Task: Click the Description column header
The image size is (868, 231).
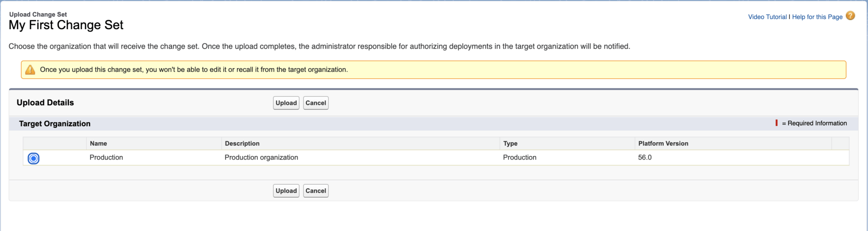Action: pos(242,143)
